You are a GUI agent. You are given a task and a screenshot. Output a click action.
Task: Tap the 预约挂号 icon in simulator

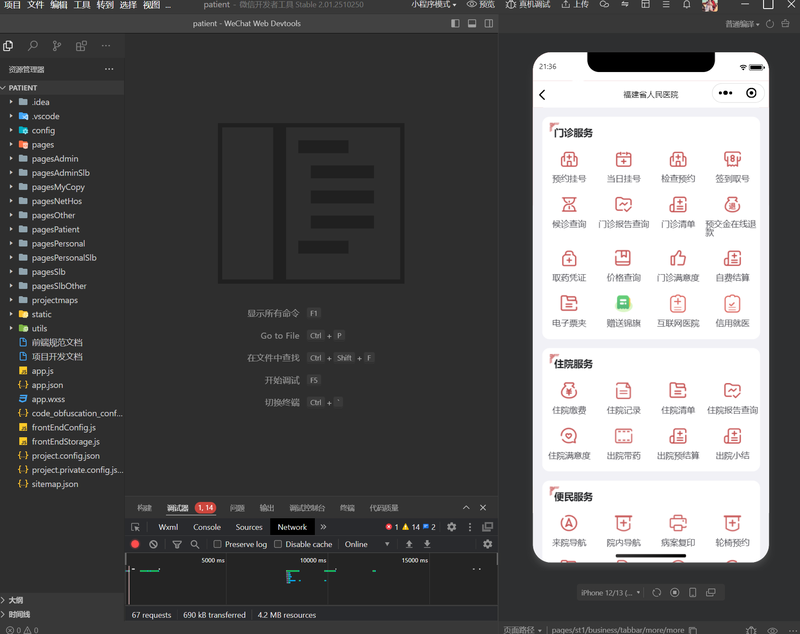click(x=569, y=160)
